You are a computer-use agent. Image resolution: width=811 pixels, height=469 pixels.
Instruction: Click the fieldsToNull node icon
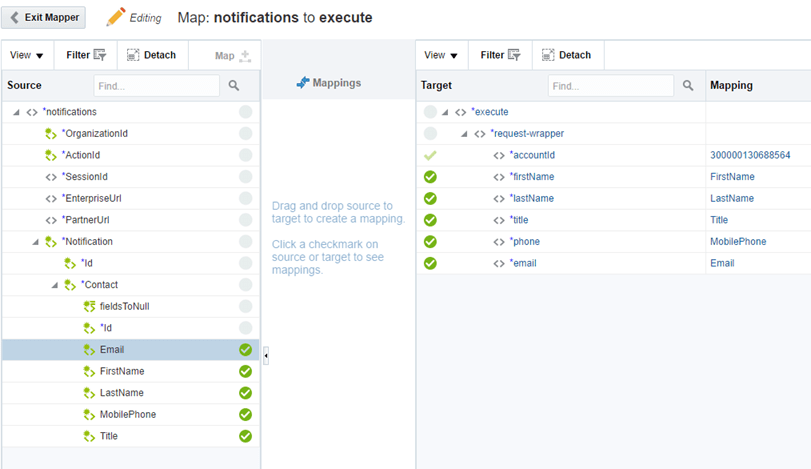(x=90, y=306)
